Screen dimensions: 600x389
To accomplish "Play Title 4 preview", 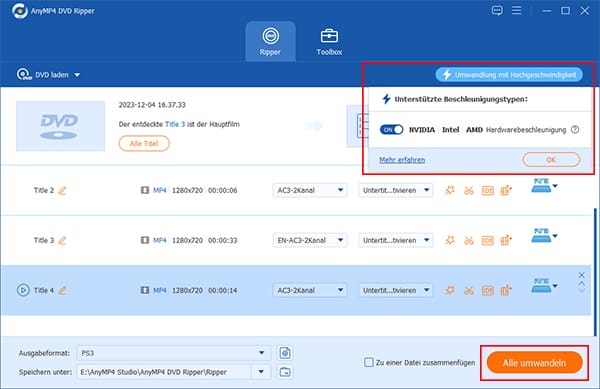I will point(23,290).
